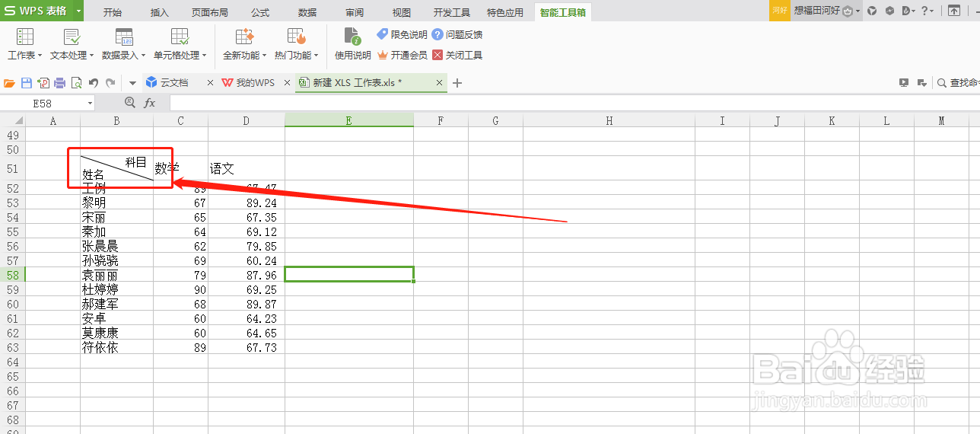Open the 热门功能 dropdown

click(297, 55)
